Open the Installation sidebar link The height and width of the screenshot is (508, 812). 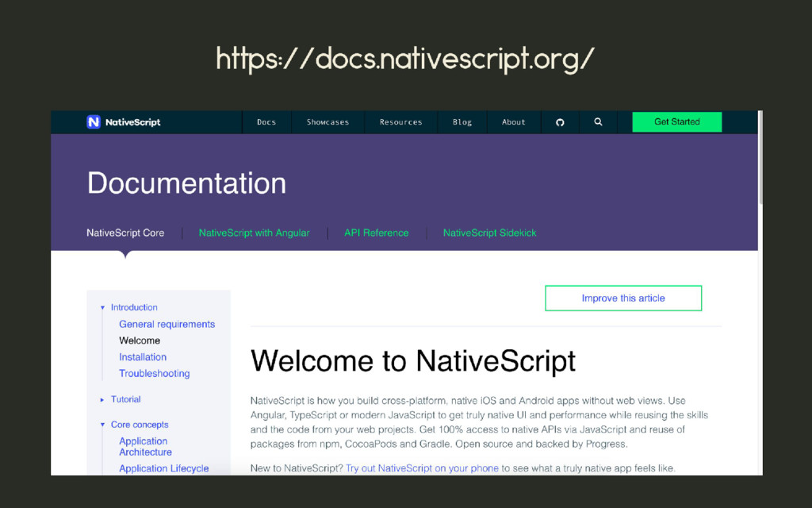click(x=143, y=356)
